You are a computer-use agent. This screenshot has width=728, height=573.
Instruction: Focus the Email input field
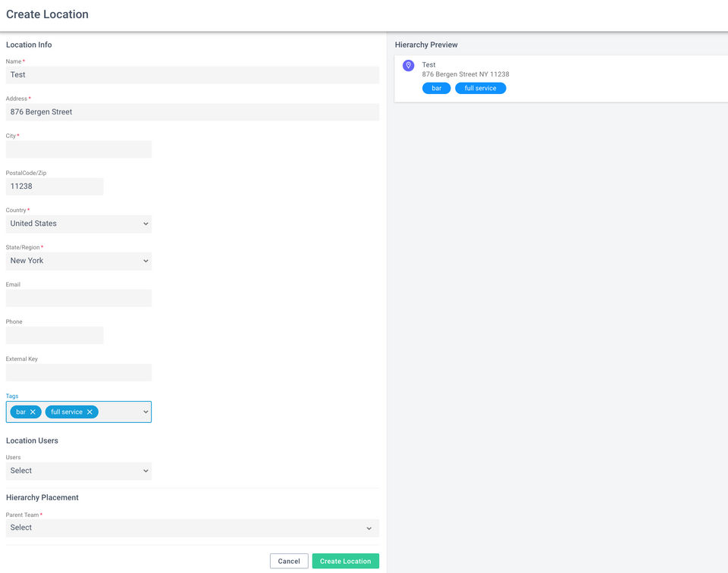point(79,298)
